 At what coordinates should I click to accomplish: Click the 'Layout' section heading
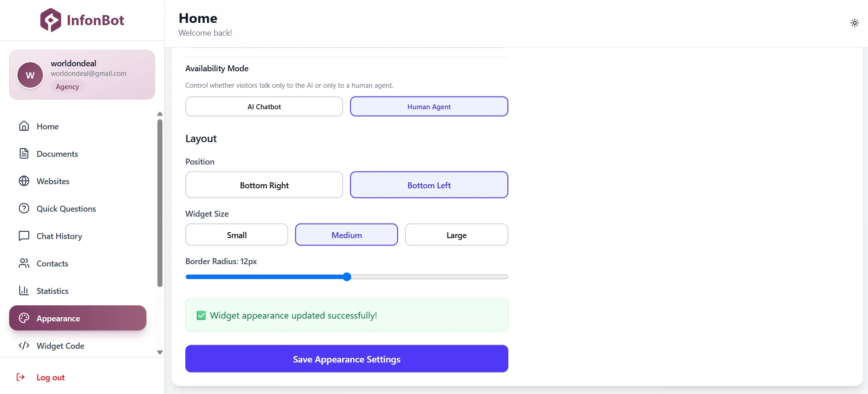coord(201,138)
